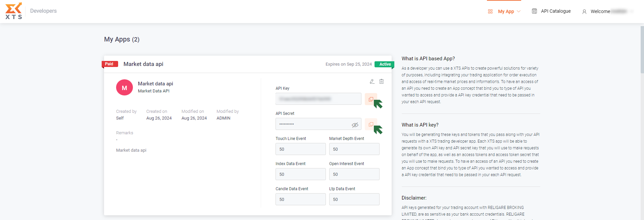The height and width of the screenshot is (220, 644).
Task: Click the Touch Line Event field
Action: coord(300,149)
